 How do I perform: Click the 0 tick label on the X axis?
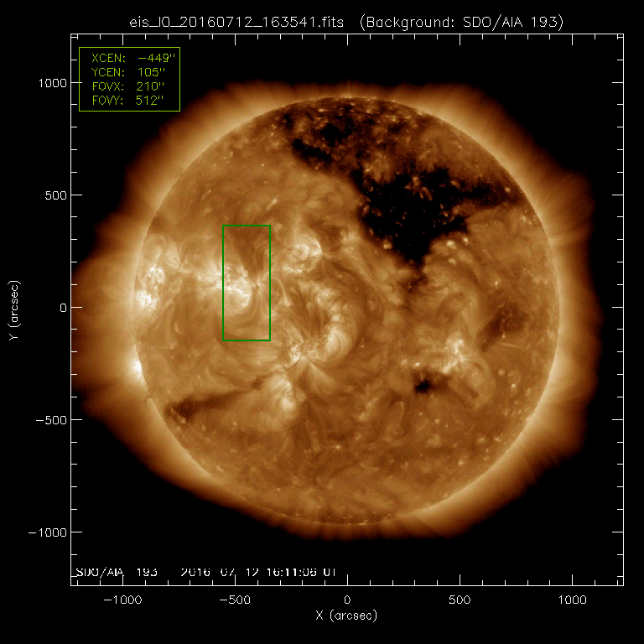(x=347, y=600)
